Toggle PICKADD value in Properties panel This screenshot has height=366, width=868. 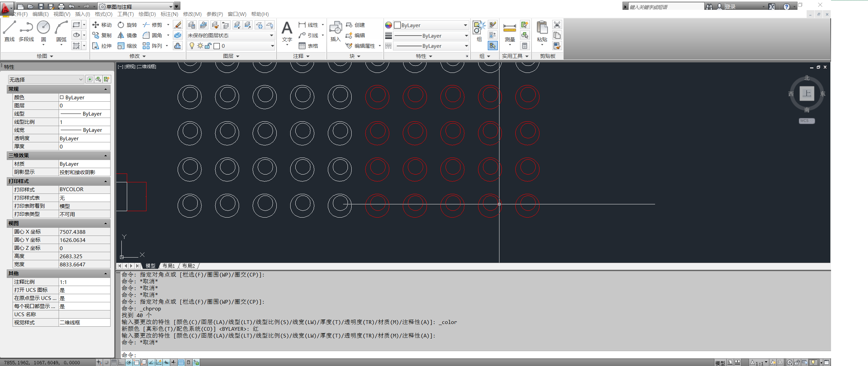(90, 79)
